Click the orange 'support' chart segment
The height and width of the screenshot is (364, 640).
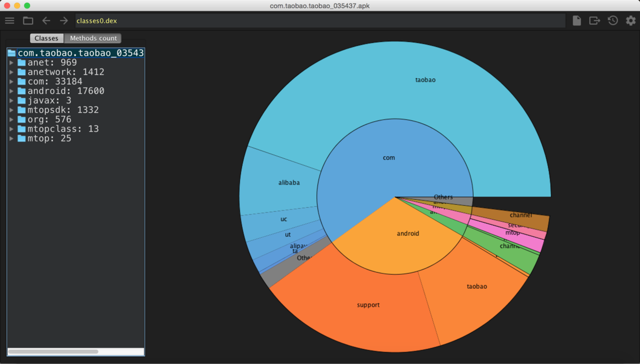[369, 305]
